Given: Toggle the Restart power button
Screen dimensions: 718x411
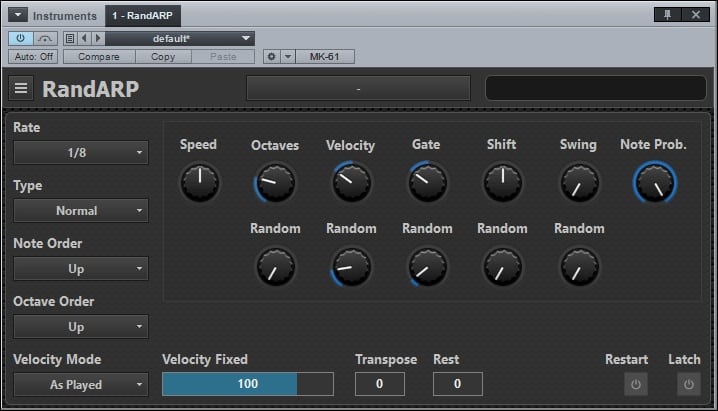Looking at the screenshot, I should point(635,384).
